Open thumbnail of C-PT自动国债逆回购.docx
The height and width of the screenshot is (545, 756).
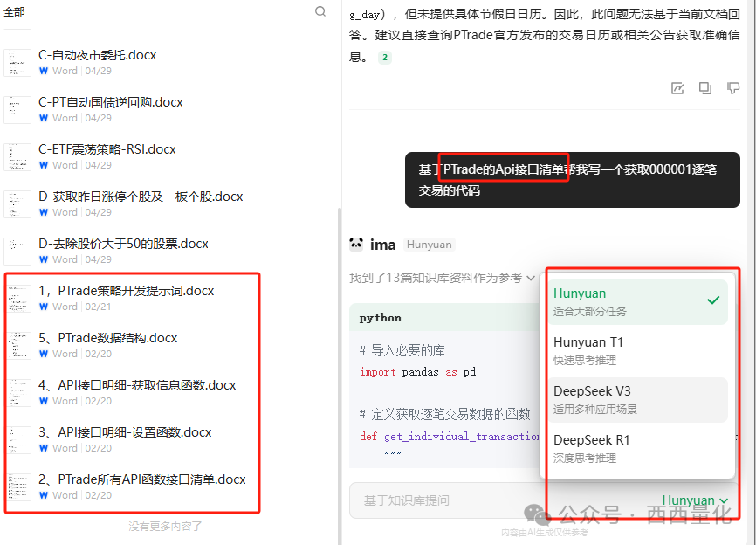point(17,110)
